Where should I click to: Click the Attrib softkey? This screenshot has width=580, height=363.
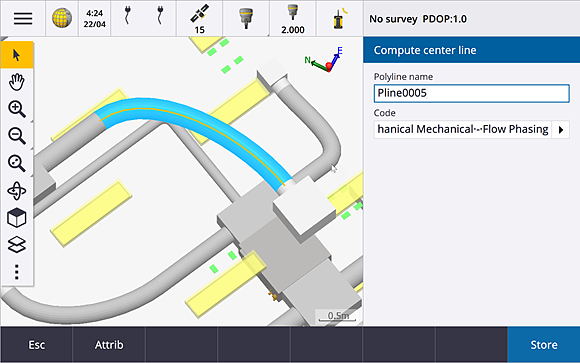tap(109, 345)
